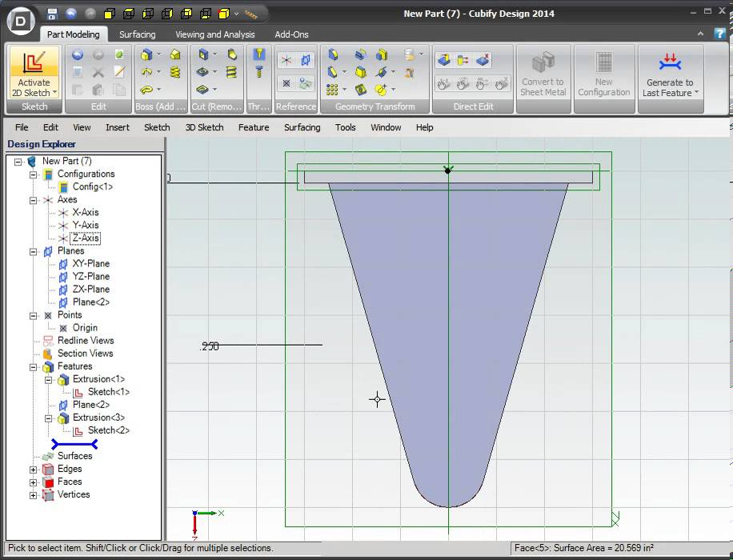Collapse the Axes tree node

(33, 200)
